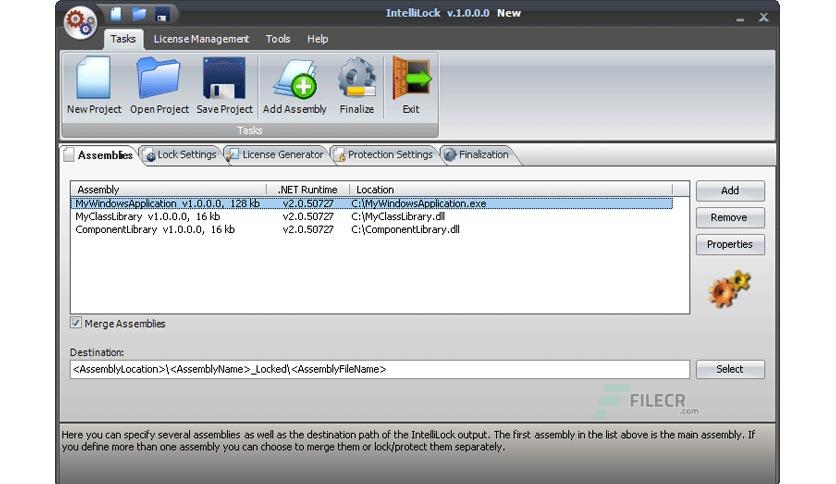Screen dimensions: 836x484
Task: Open the Protection Settings tab
Action: (383, 155)
